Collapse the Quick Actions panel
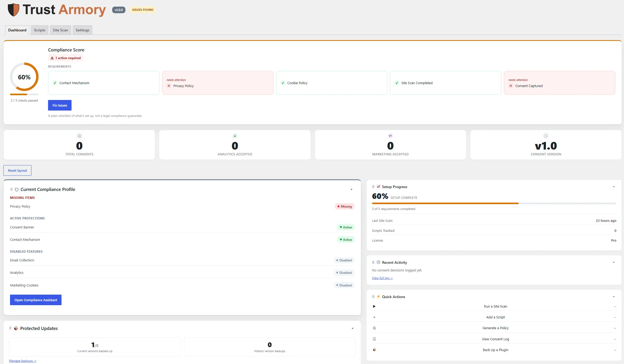Viewport: 624px width, 364px height. click(x=614, y=297)
